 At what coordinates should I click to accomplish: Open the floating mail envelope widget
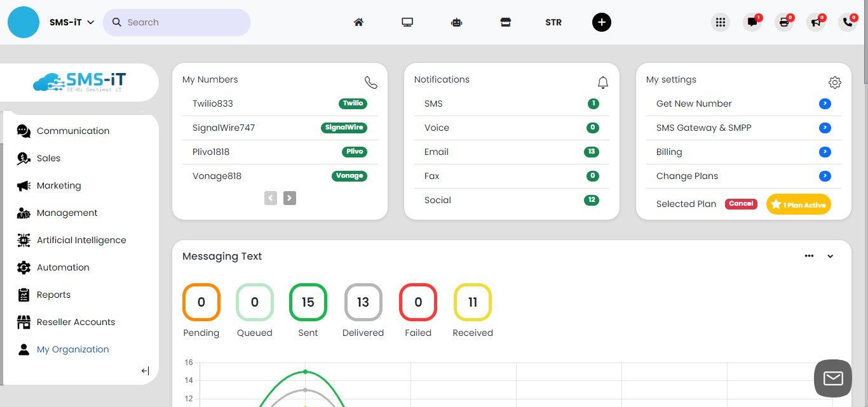832,378
